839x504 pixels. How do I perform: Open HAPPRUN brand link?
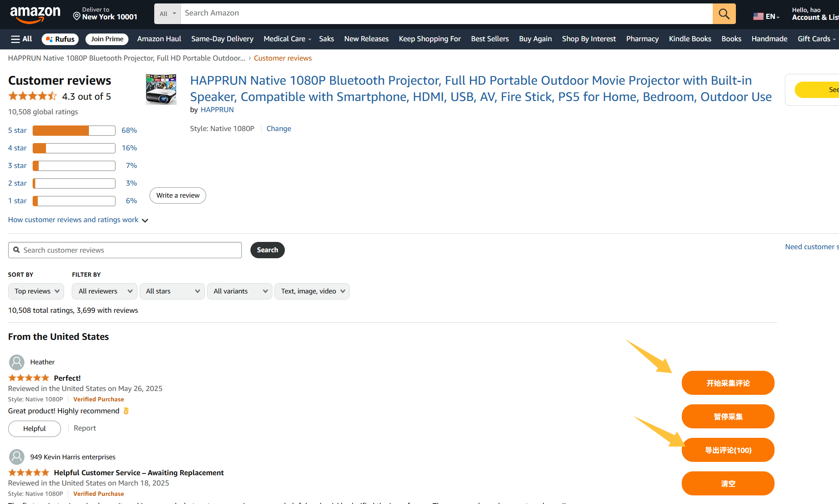click(217, 110)
